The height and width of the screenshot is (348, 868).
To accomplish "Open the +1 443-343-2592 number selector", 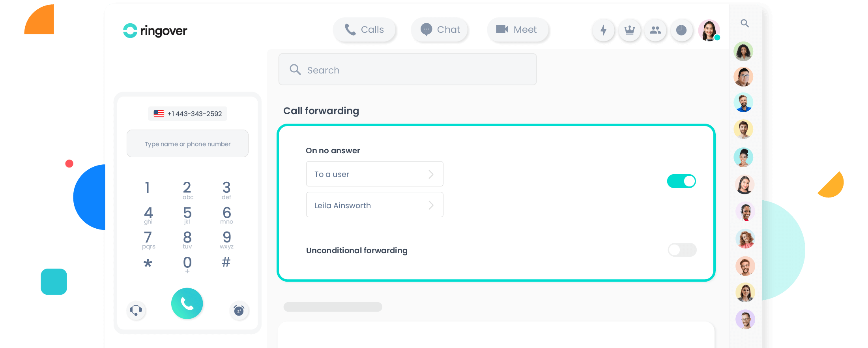I will [188, 114].
